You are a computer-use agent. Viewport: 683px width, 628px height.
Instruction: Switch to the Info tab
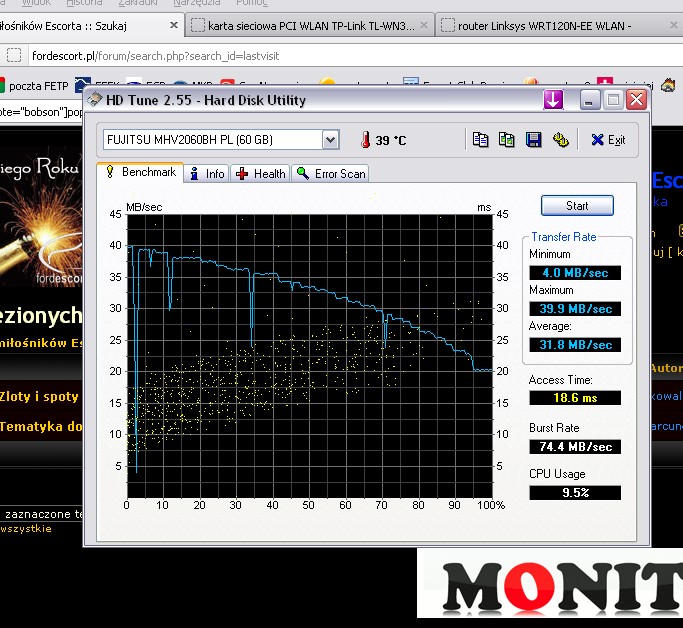coord(209,174)
